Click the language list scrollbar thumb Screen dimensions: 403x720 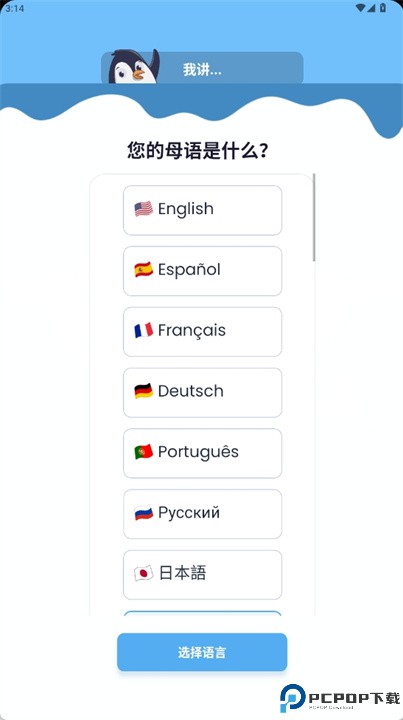[x=314, y=217]
